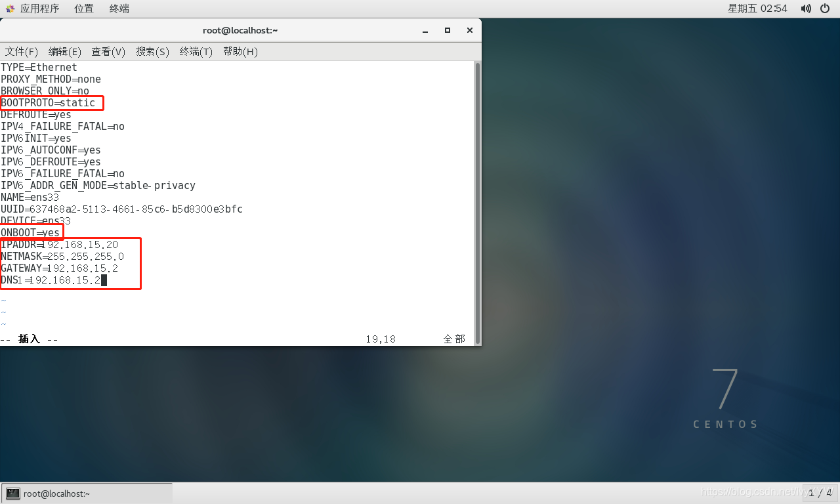Click the 全部 indicator in vim status line
This screenshot has height=504, width=840.
[x=454, y=339]
